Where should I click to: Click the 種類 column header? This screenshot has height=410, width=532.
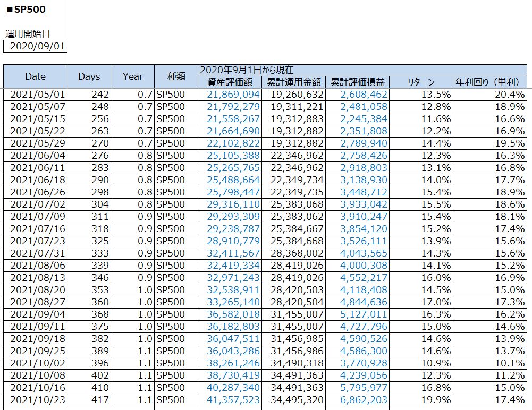coord(176,76)
